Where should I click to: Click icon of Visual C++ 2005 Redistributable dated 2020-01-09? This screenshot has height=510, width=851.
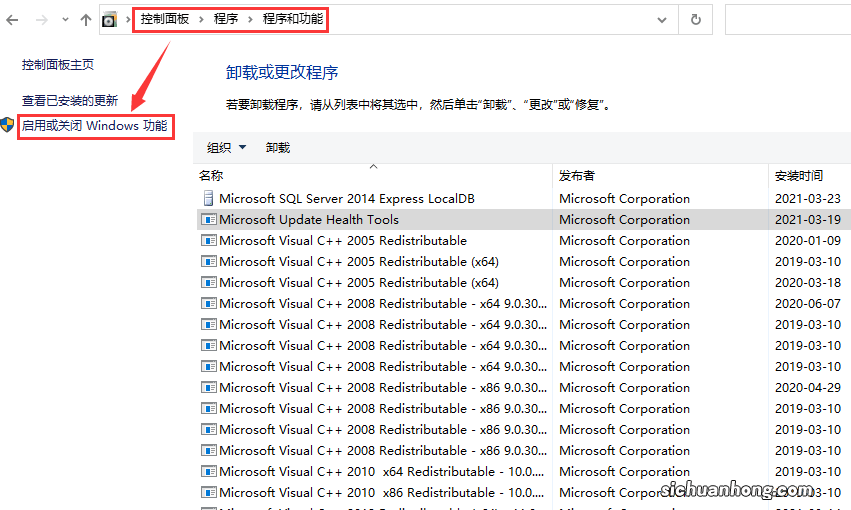point(208,240)
